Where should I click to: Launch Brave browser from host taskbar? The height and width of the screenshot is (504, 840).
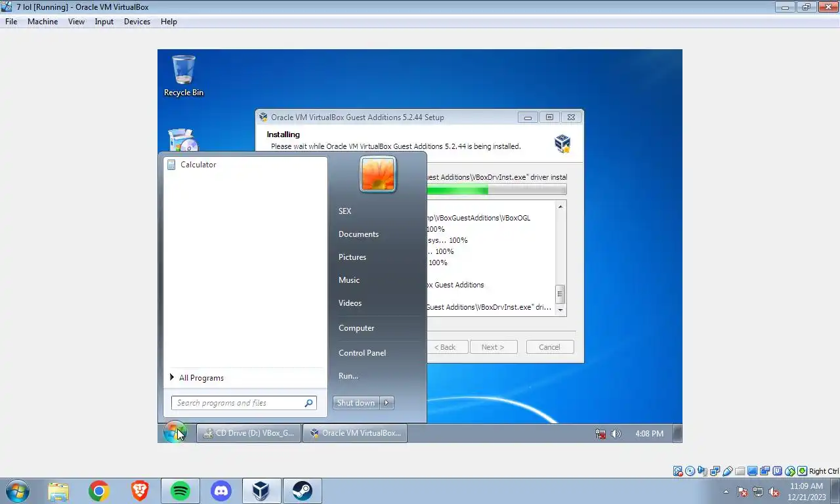pos(139,491)
